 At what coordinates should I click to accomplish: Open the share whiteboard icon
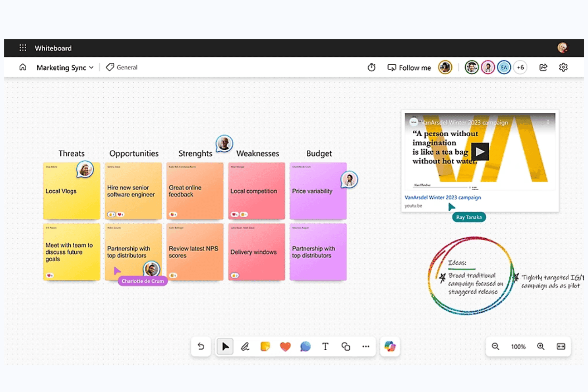[x=543, y=68]
